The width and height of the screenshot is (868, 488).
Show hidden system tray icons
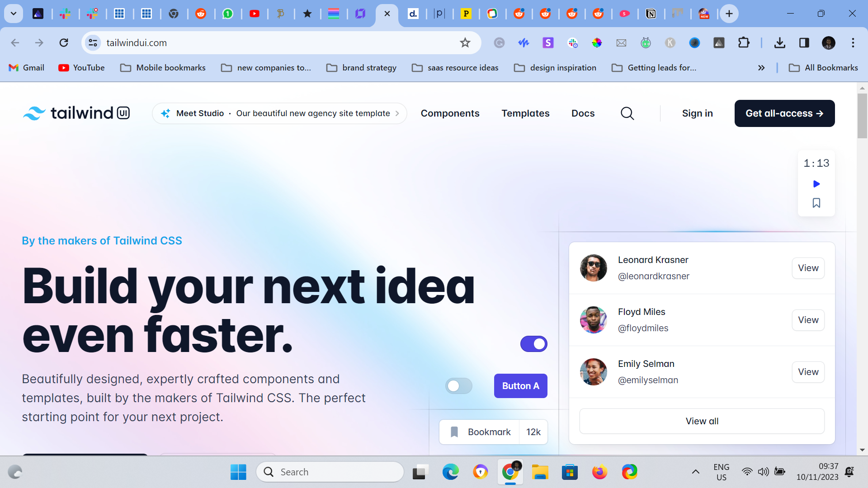tap(695, 472)
